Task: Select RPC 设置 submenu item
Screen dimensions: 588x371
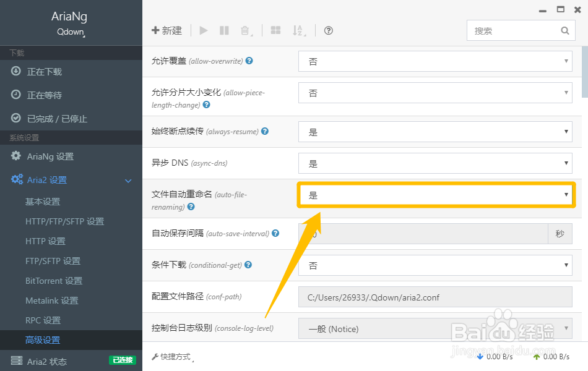Action: pos(43,321)
